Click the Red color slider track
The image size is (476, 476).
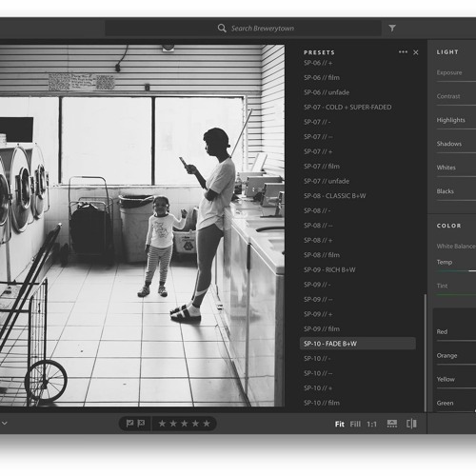click(x=456, y=341)
